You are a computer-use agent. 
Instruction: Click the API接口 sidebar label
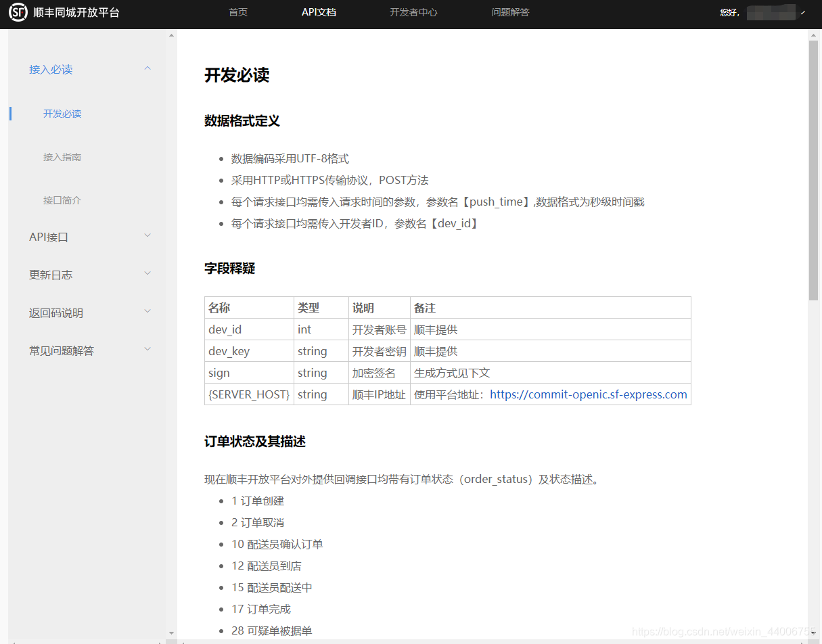point(49,237)
